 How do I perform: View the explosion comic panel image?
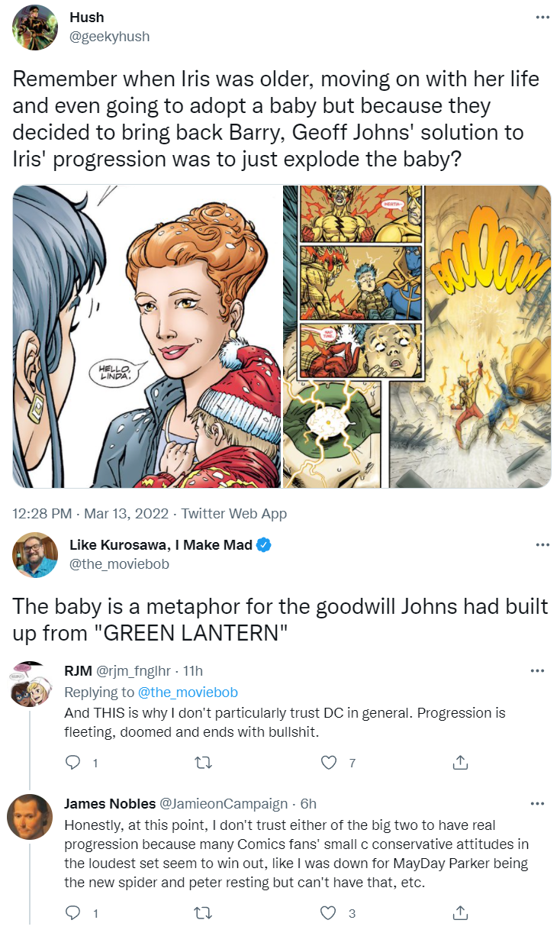point(417,337)
